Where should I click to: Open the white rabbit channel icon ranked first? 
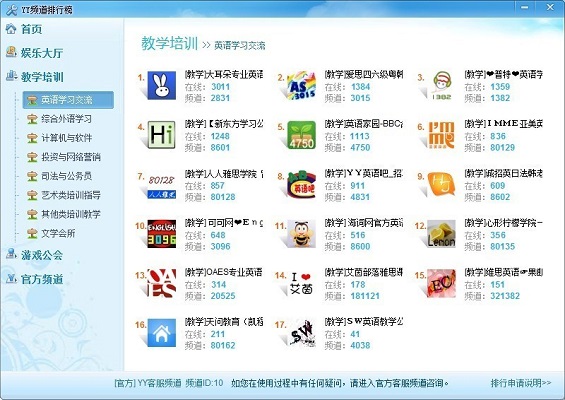(162, 85)
